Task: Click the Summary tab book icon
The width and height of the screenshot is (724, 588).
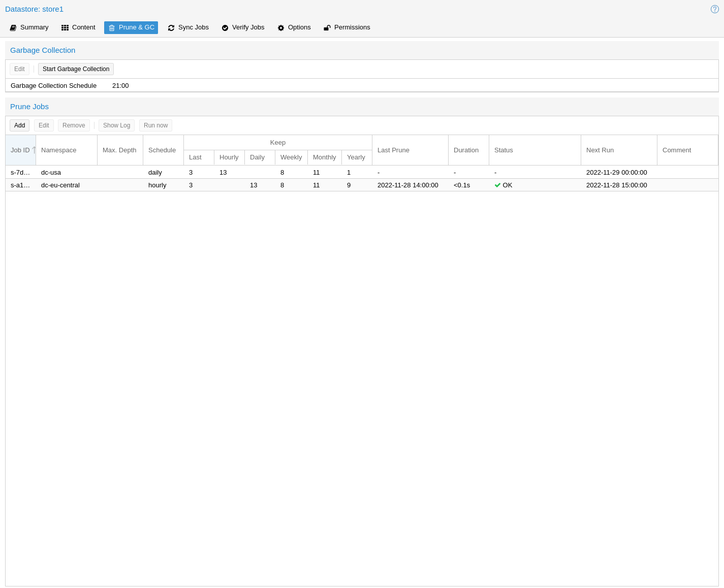Action: (x=13, y=28)
